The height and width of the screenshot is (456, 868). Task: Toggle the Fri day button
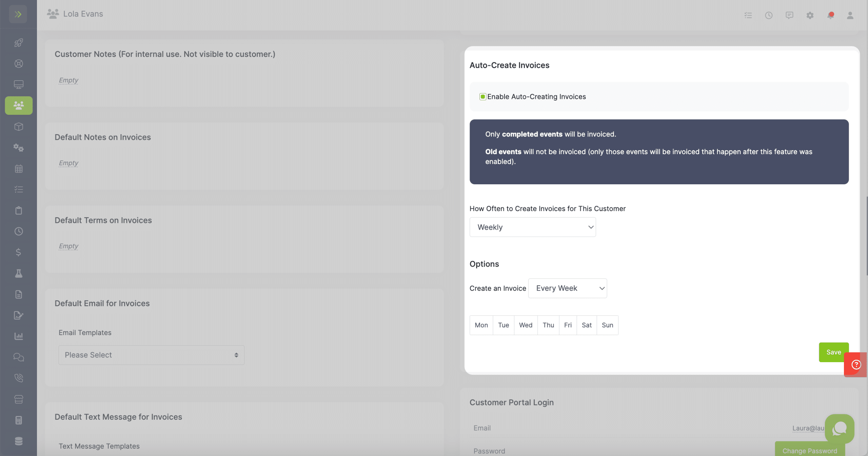coord(568,325)
